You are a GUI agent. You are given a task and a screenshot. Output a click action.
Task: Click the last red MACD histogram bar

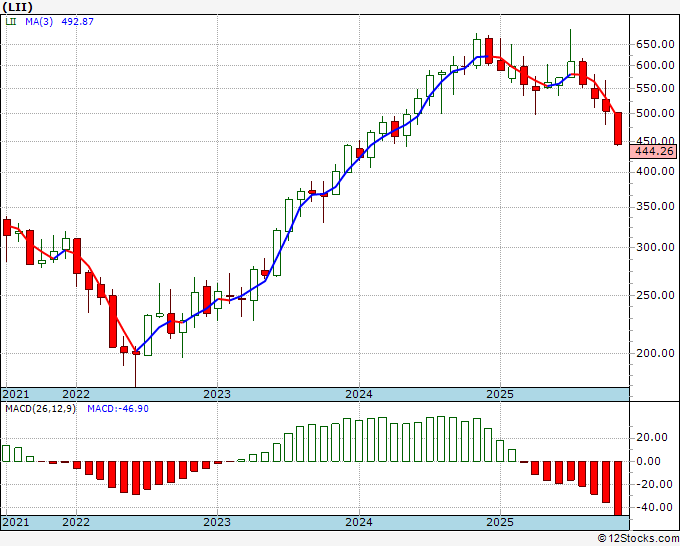pyautogui.click(x=618, y=488)
